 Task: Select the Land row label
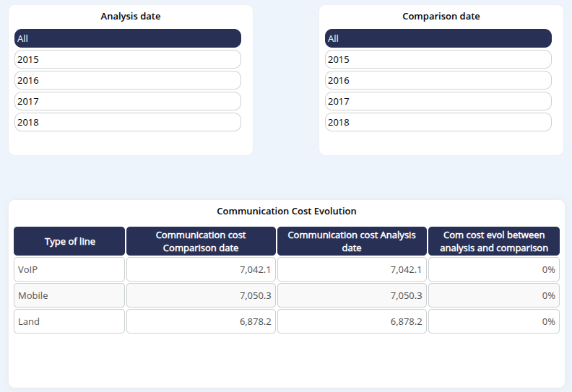[x=69, y=321]
